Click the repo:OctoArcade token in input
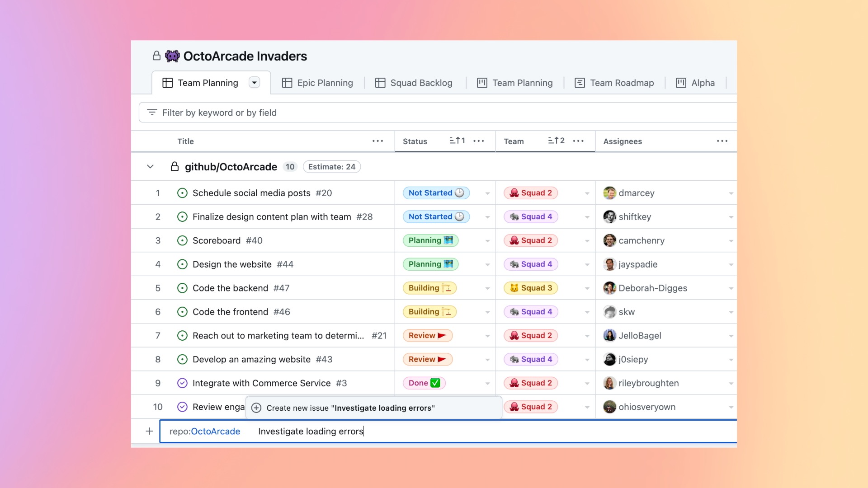868x488 pixels. pyautogui.click(x=205, y=432)
